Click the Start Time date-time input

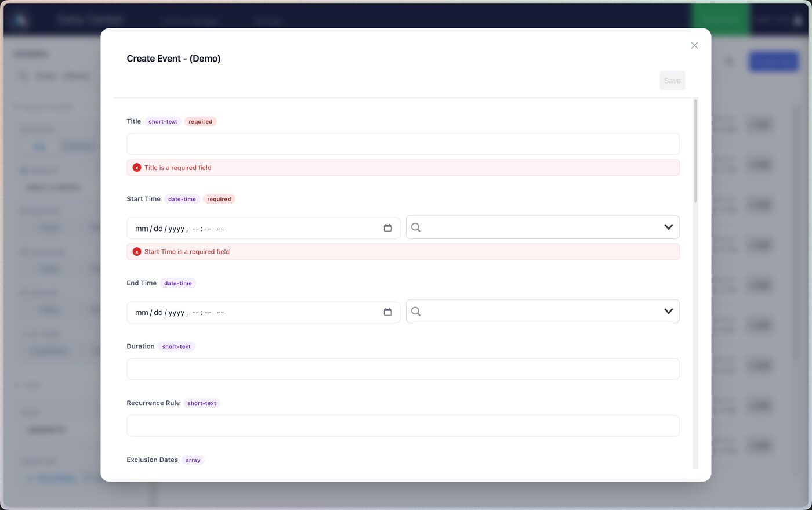263,228
